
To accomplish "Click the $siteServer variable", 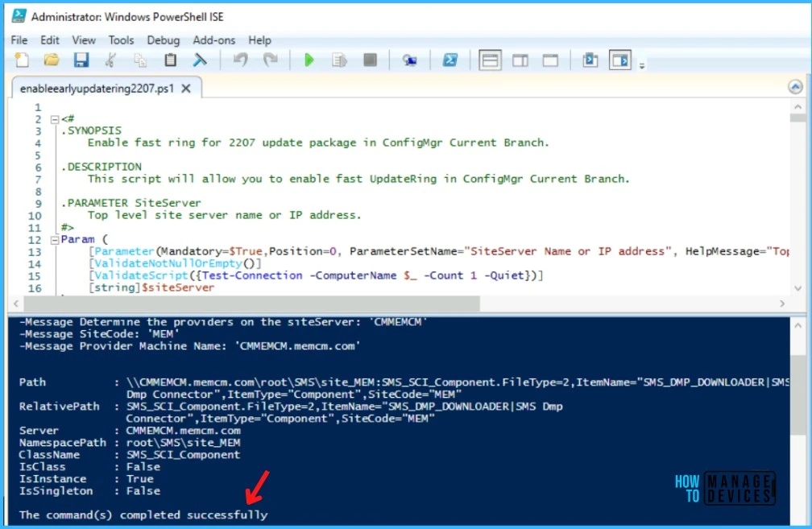I will tap(177, 287).
